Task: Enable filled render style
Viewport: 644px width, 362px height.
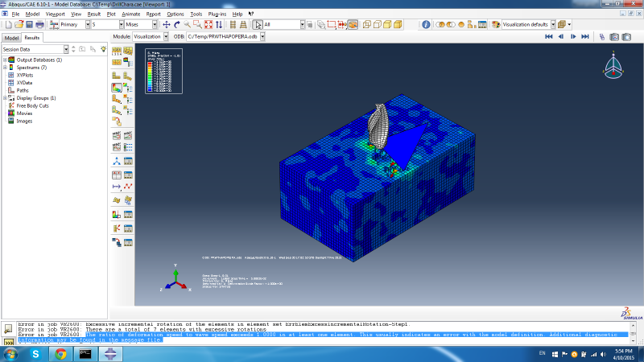Action: click(x=387, y=25)
